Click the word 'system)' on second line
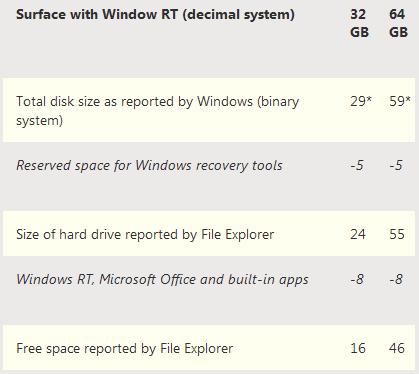The width and height of the screenshot is (419, 374). 39,121
